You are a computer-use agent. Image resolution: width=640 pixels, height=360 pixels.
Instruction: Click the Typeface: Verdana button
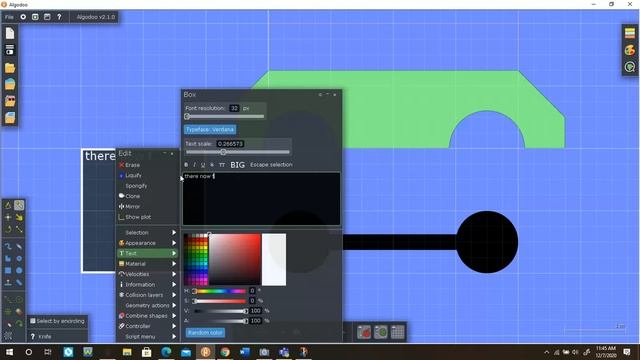coord(210,129)
